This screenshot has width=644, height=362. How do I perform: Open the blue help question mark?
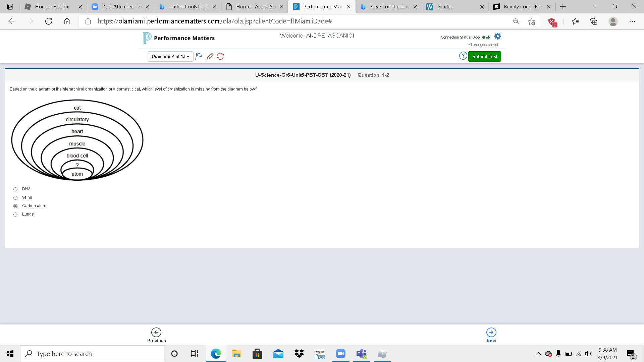click(x=463, y=56)
